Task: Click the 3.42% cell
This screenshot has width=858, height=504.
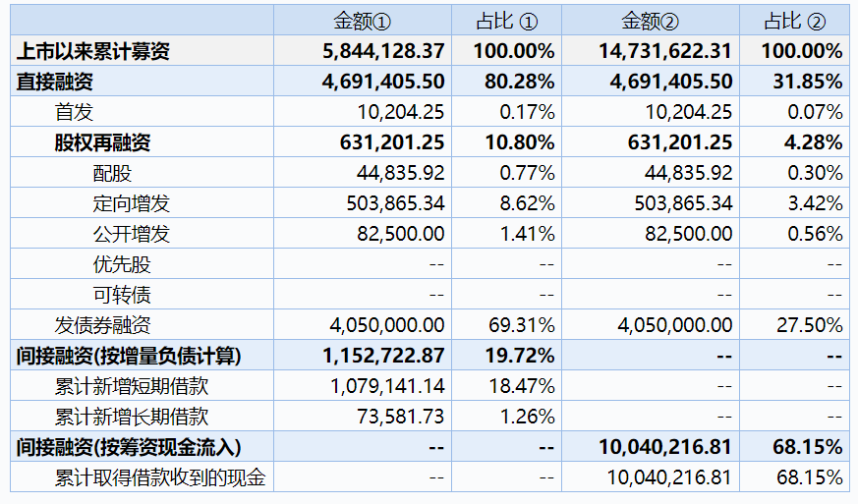Action: point(816,203)
